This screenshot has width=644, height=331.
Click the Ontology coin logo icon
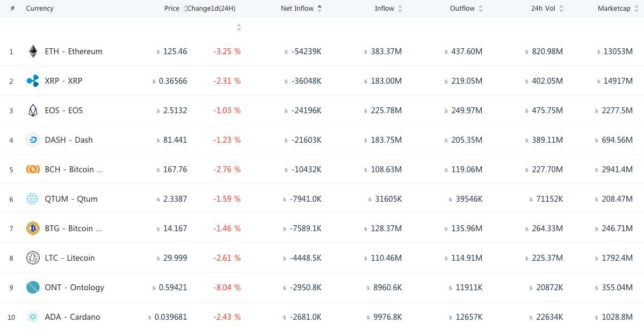(33, 288)
